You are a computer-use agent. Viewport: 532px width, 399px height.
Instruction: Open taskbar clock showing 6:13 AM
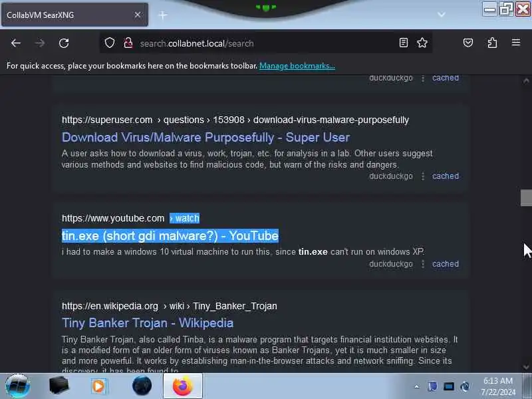tap(498, 386)
